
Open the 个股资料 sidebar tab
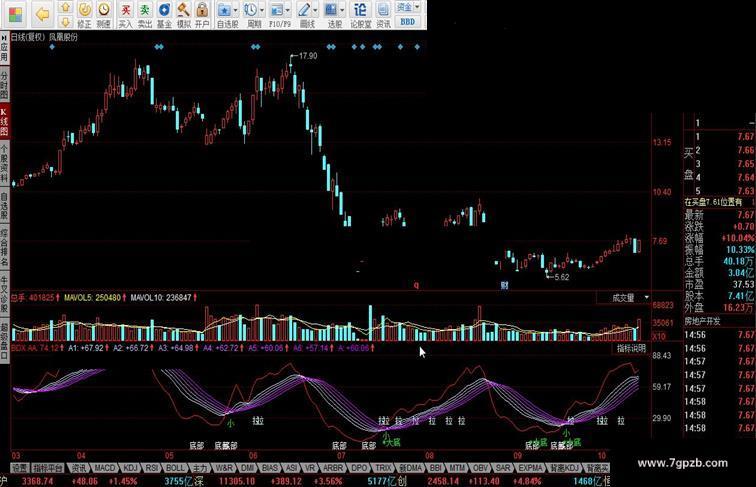4,164
